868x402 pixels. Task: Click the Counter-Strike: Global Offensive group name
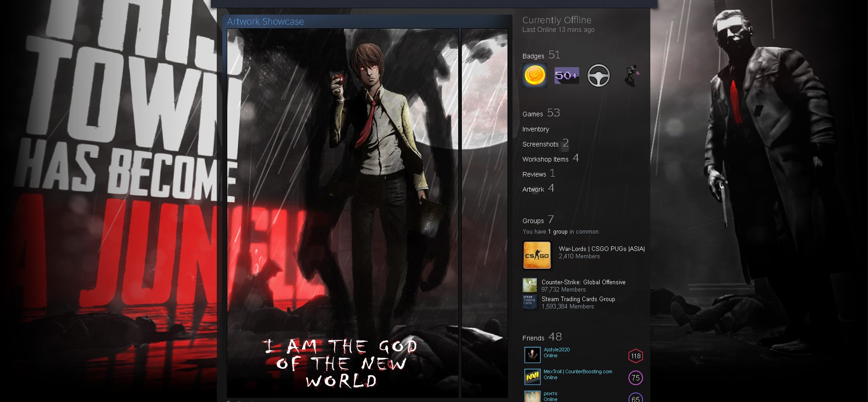(x=584, y=282)
